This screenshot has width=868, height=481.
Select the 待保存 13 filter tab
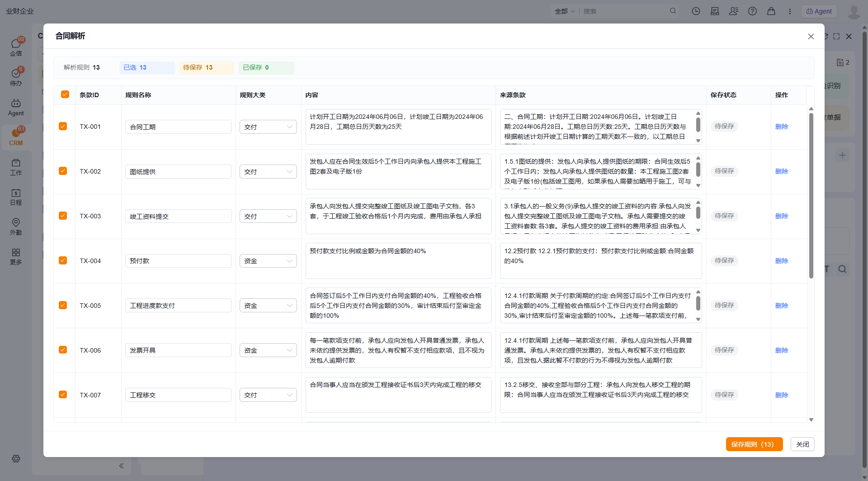207,68
